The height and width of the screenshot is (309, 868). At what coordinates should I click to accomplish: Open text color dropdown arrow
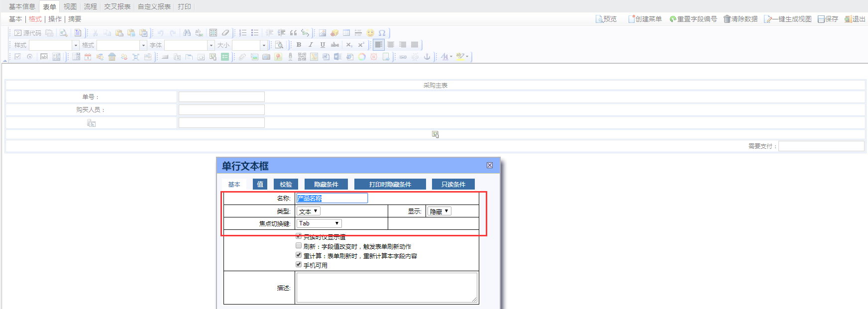pos(451,57)
